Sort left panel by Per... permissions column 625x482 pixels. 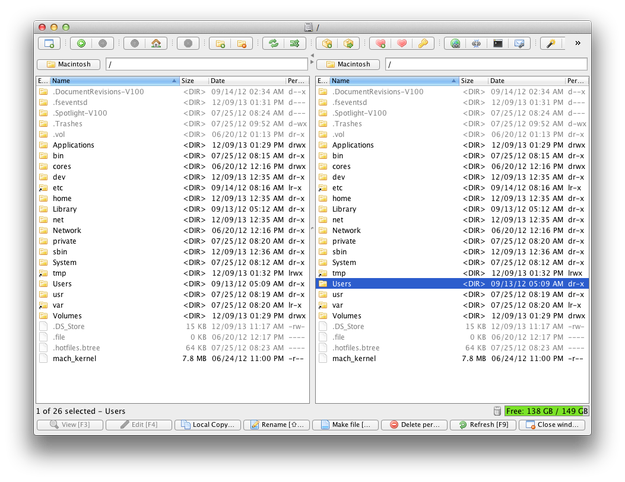point(297,81)
